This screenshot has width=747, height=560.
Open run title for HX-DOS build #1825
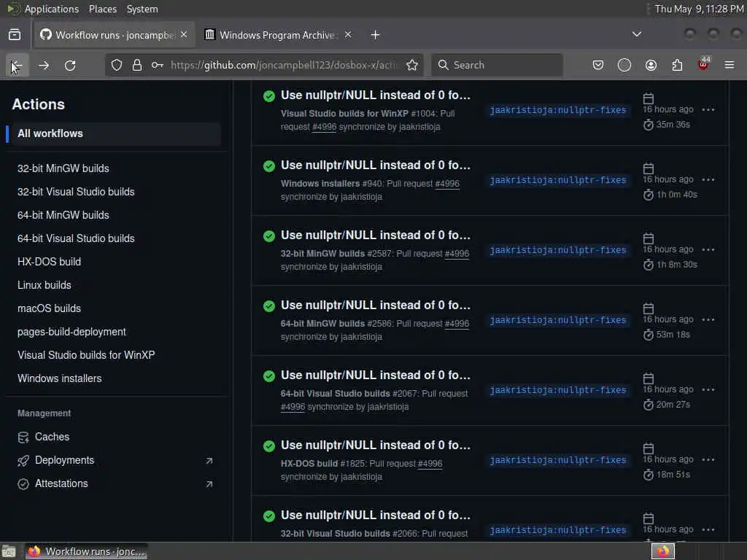(376, 446)
